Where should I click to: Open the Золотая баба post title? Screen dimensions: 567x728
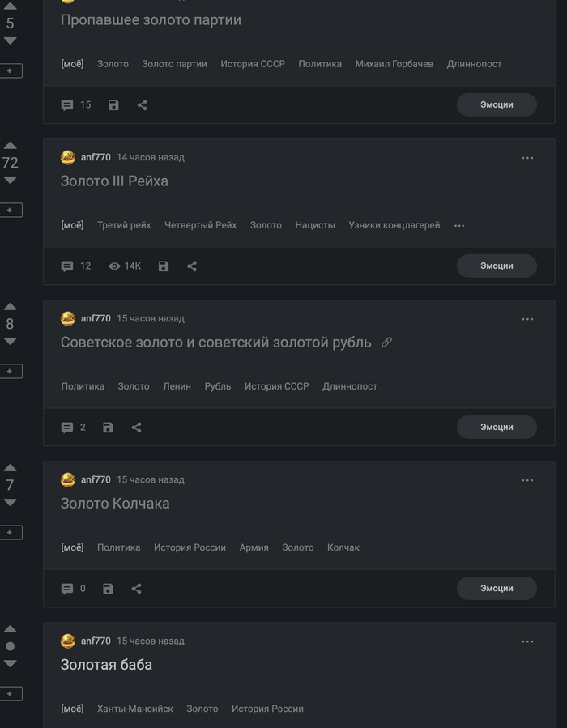106,665
